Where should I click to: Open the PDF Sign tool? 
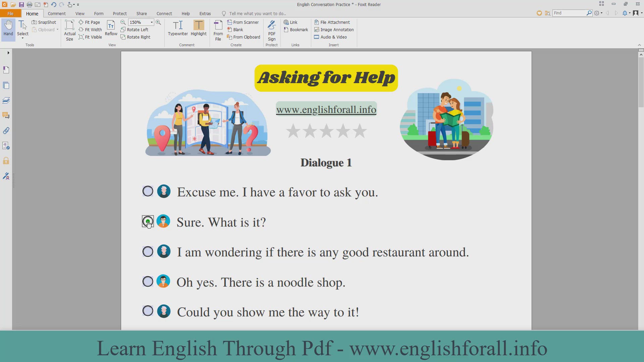point(272,30)
